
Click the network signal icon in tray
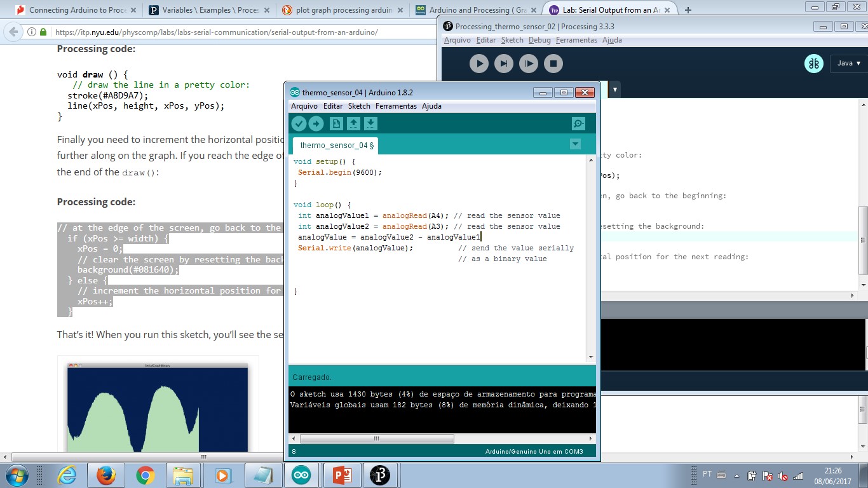pyautogui.click(x=798, y=475)
